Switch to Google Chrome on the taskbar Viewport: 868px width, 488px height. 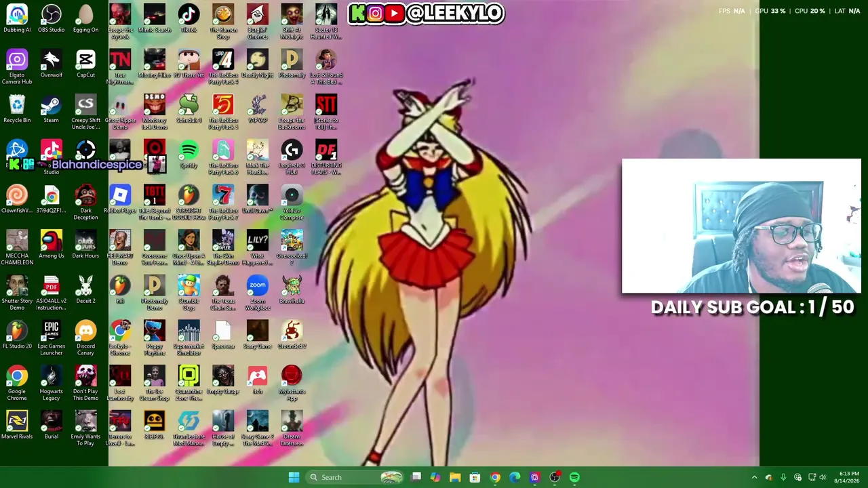coord(495,477)
